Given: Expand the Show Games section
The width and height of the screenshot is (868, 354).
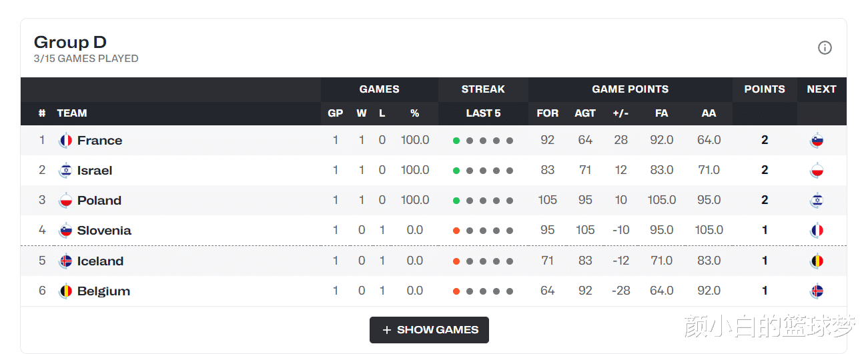Looking at the screenshot, I should click(429, 330).
